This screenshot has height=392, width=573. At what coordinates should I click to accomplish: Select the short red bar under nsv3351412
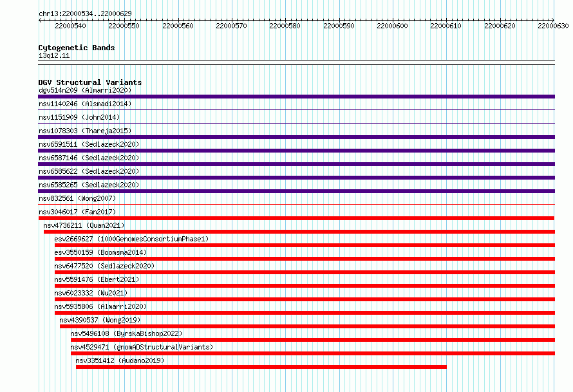261,367
